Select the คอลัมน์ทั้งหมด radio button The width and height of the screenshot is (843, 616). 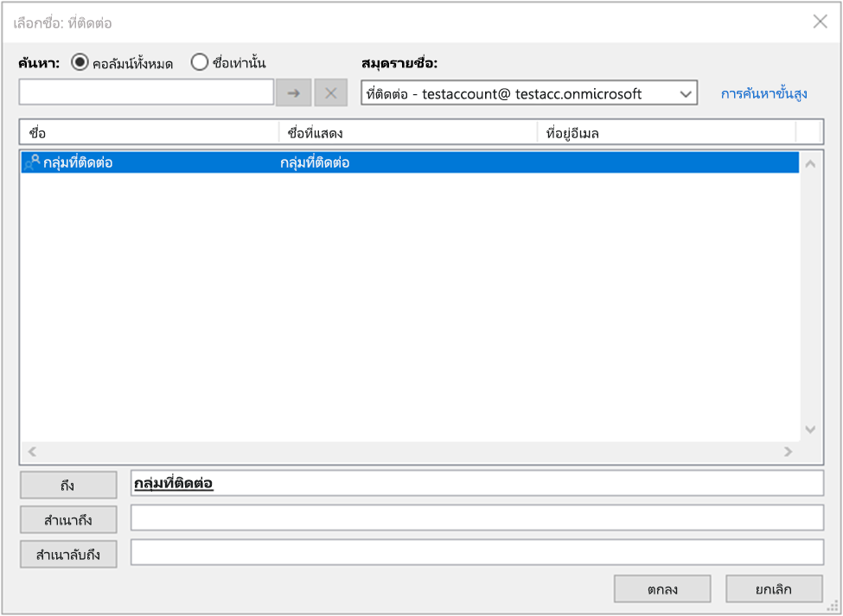pos(79,63)
